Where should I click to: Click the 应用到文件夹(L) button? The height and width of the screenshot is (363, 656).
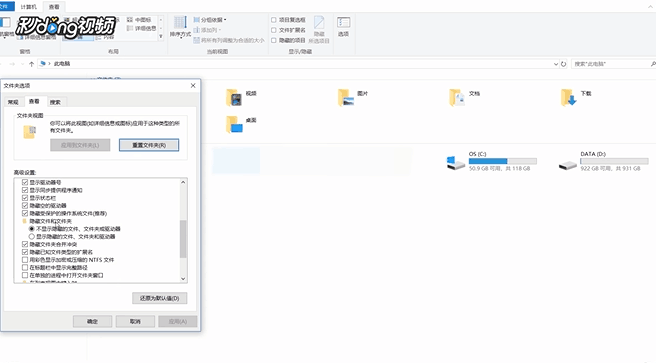(x=80, y=145)
